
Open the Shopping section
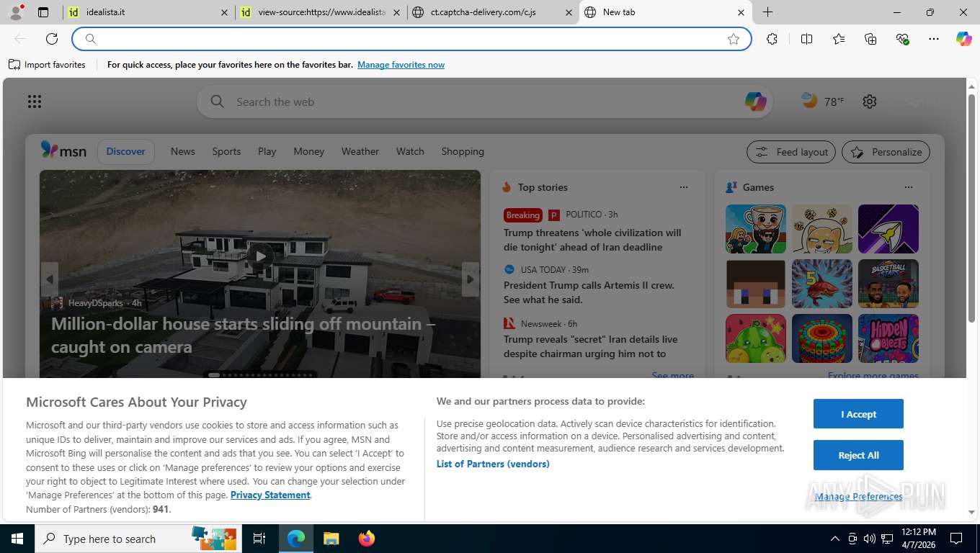tap(463, 151)
